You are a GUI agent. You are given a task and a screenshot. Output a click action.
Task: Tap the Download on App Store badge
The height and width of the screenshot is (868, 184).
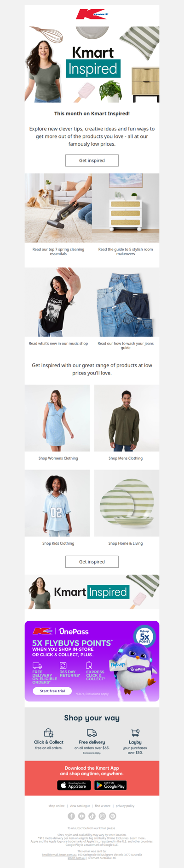[74, 785]
